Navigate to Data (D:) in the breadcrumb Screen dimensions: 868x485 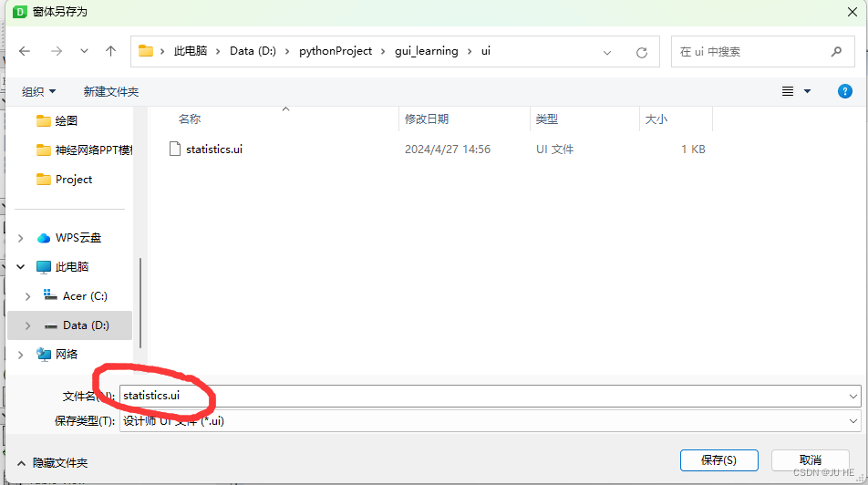tap(253, 51)
